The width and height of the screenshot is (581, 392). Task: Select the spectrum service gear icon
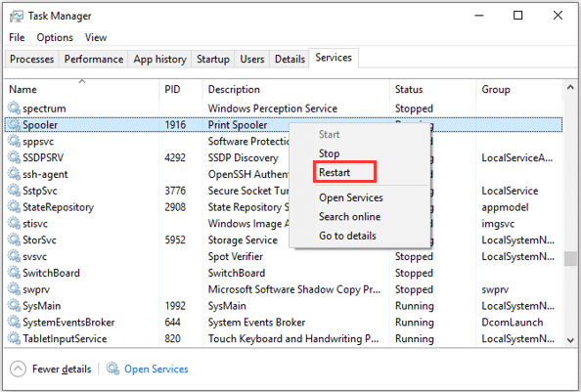pyautogui.click(x=14, y=109)
